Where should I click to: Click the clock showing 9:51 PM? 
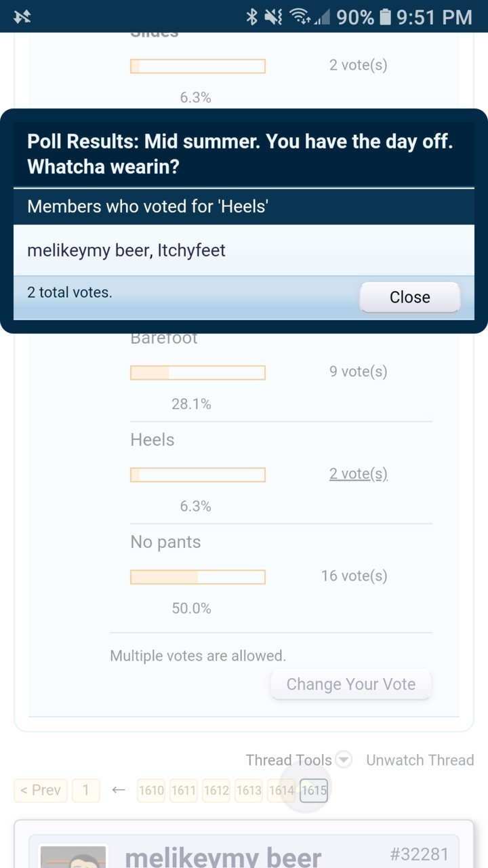(x=434, y=16)
